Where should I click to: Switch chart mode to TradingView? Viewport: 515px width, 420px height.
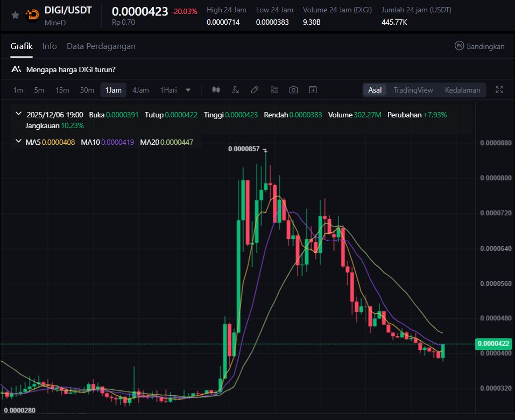tap(413, 90)
